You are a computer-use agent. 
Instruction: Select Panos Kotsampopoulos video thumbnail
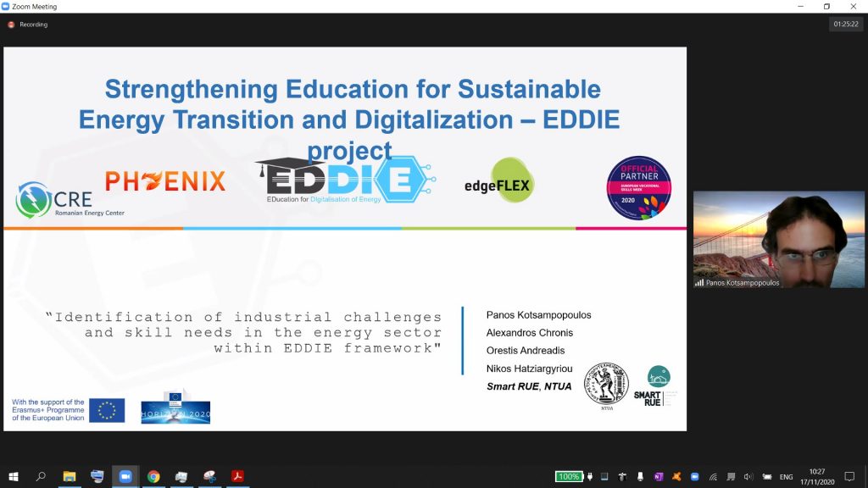tap(778, 239)
